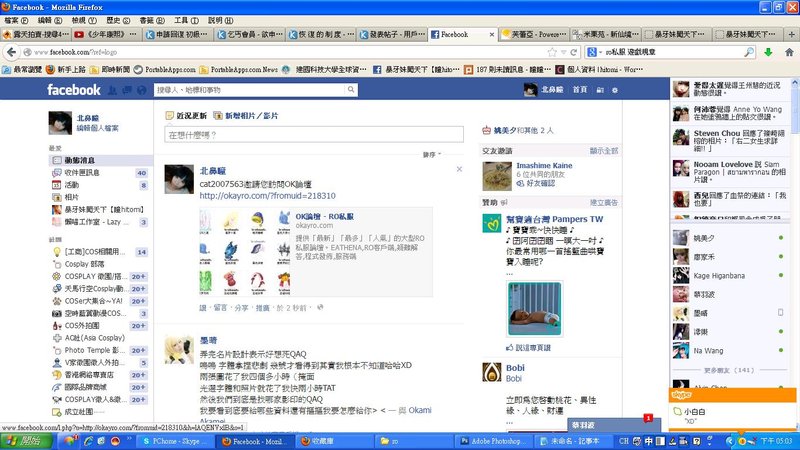
Task: Open the 檔案 File menu
Action: tap(15, 20)
